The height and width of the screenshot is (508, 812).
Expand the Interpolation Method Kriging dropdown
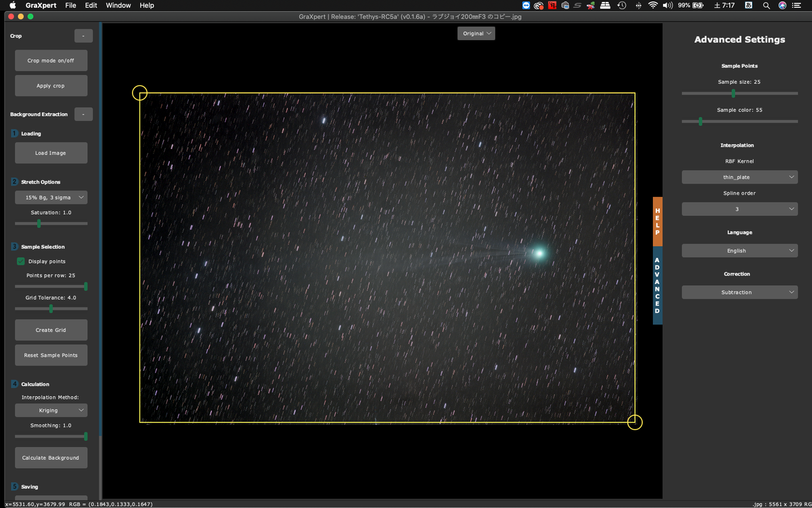click(x=51, y=410)
